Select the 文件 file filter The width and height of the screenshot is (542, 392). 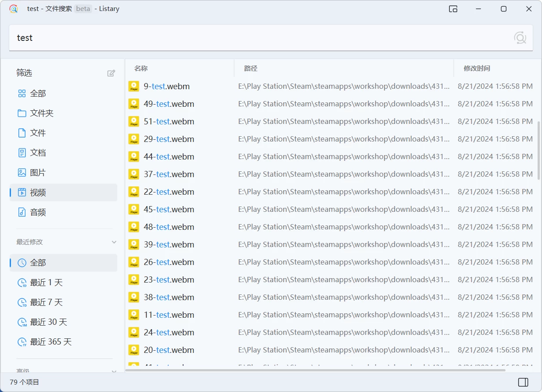tap(63, 133)
